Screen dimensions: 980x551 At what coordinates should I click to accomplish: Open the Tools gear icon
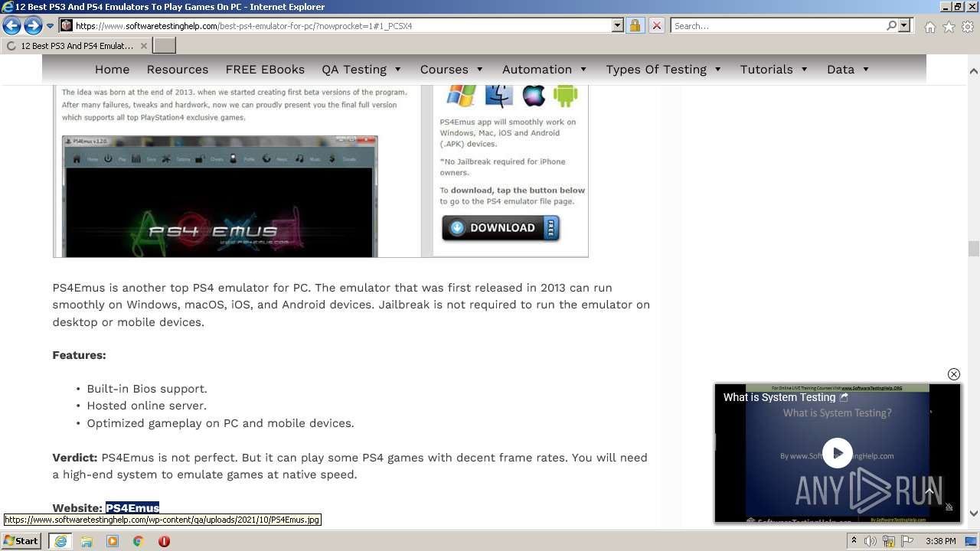[969, 26]
